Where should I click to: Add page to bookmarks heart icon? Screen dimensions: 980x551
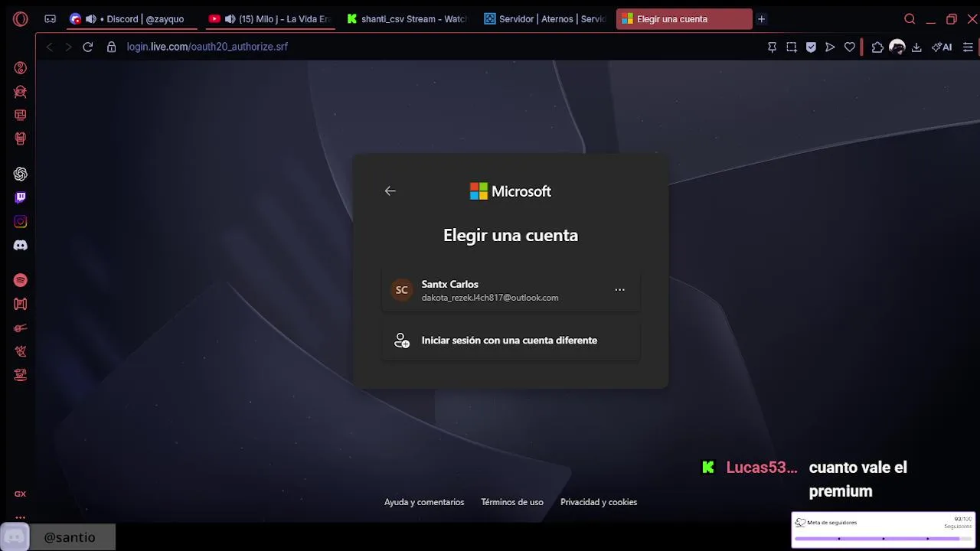coord(850,47)
